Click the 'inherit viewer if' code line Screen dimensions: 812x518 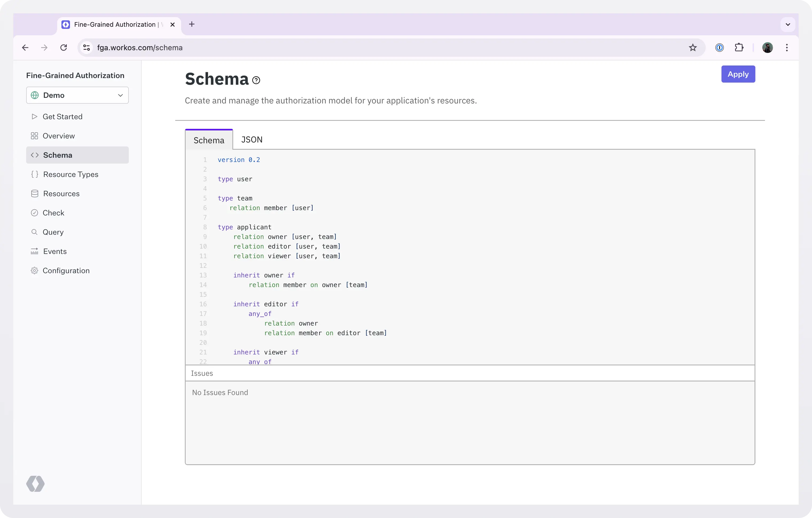coord(266,352)
